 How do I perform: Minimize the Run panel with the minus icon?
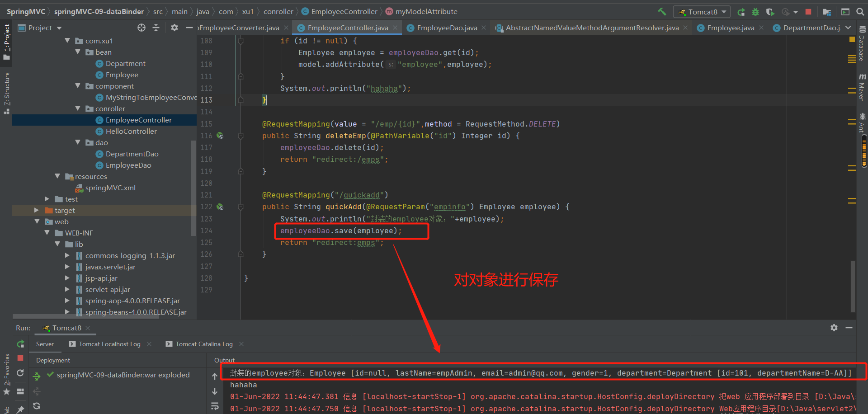pos(849,328)
